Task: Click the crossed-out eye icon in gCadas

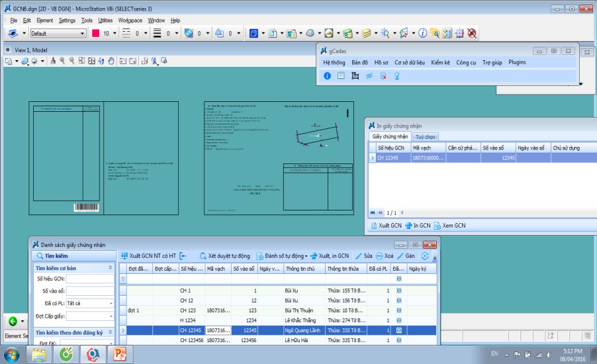Action: click(x=369, y=76)
